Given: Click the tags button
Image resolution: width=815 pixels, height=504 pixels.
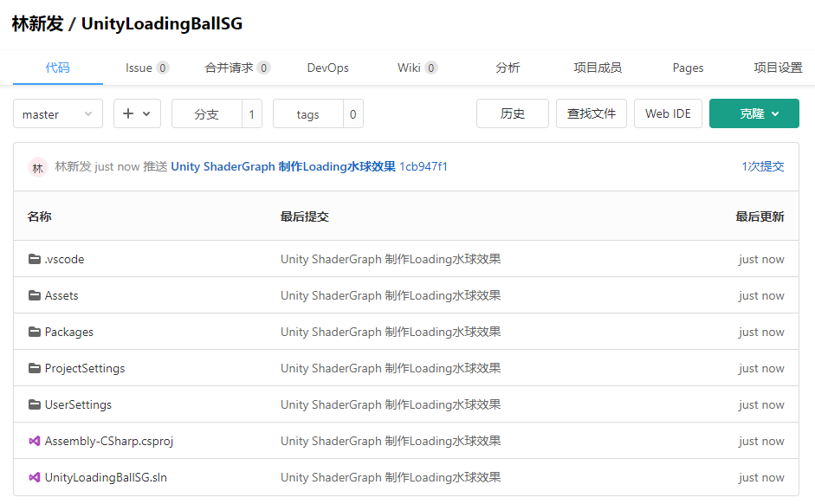Looking at the screenshot, I should point(307,113).
